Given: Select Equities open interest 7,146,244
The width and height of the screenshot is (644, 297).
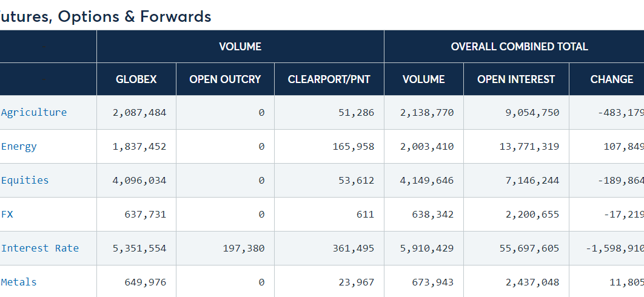Looking at the screenshot, I should click(532, 180).
